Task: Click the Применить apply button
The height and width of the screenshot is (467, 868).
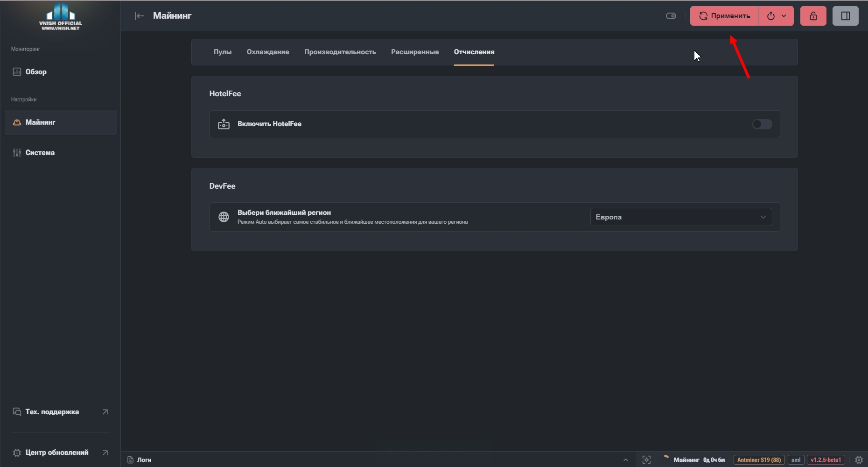Action: tap(724, 16)
